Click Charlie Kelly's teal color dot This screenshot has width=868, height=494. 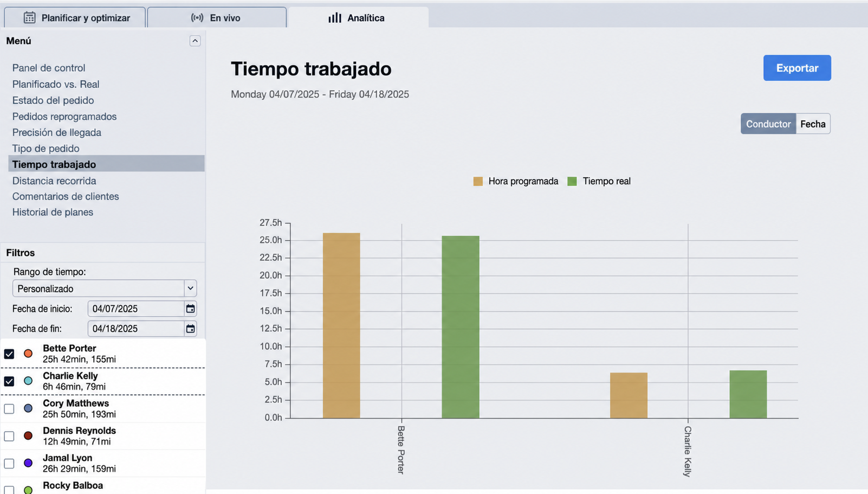[28, 381]
